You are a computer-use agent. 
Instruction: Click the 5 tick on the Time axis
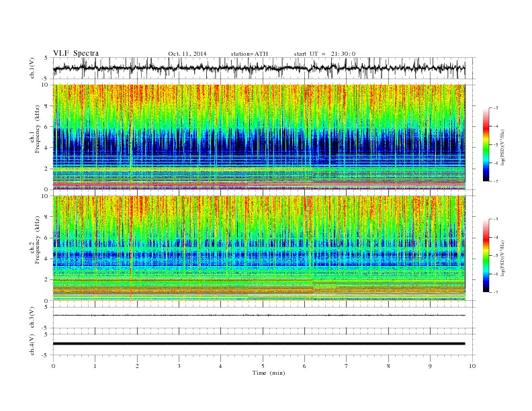[x=263, y=366]
